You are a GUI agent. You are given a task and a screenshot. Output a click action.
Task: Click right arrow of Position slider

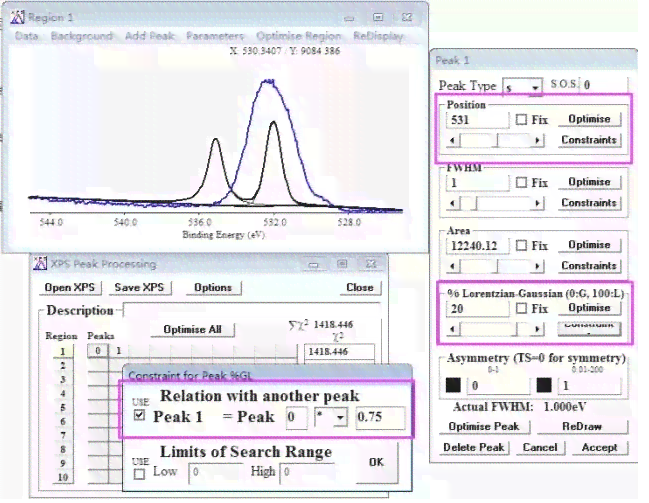point(537,141)
